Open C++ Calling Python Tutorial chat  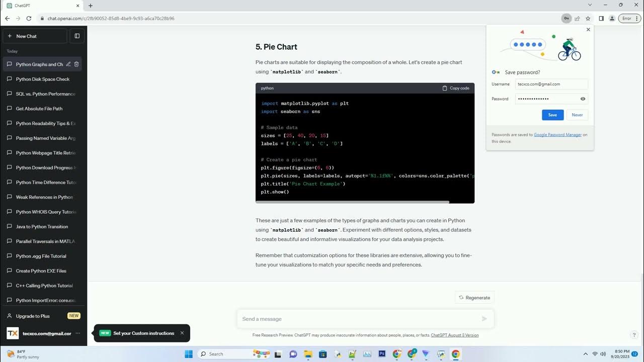43,286
